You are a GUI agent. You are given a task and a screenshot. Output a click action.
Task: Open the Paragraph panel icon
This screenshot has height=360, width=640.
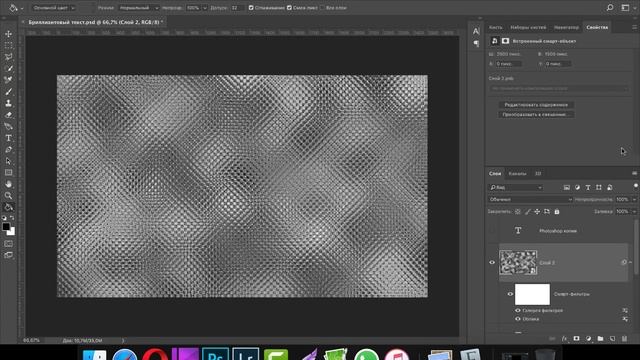point(476,43)
